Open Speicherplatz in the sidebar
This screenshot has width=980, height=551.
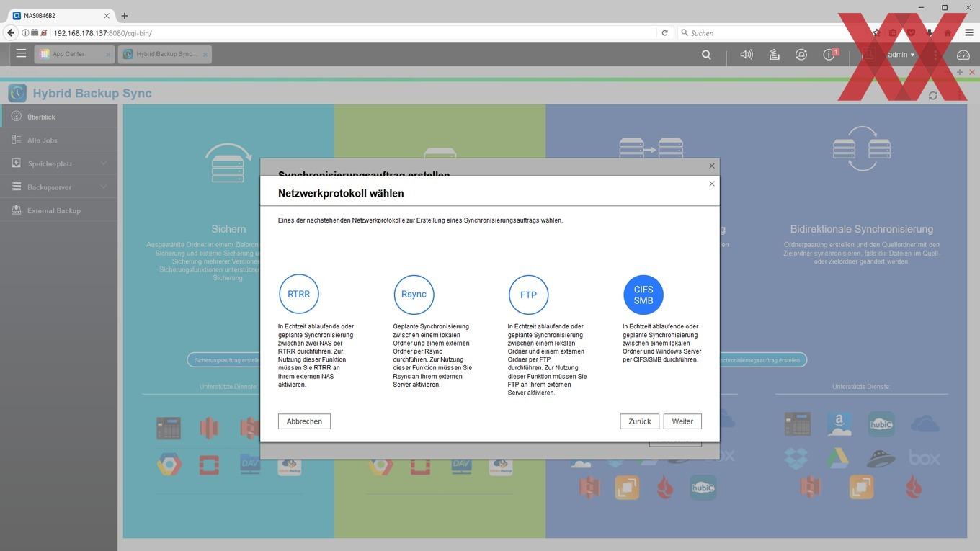[58, 163]
